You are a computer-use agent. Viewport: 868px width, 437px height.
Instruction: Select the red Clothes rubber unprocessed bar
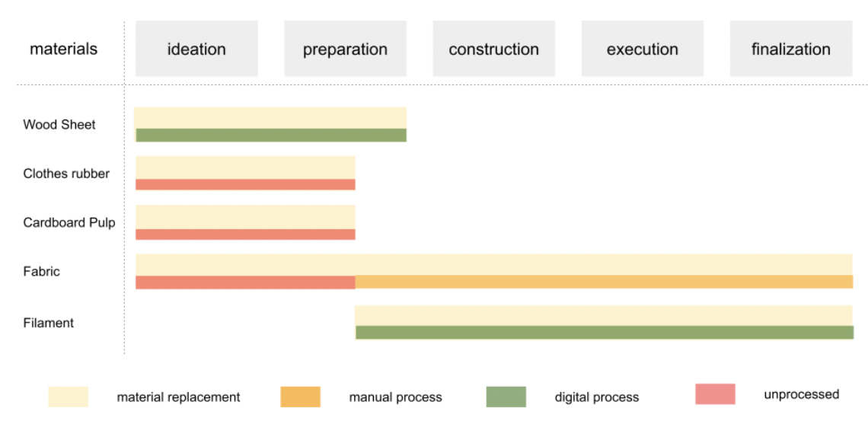click(x=245, y=184)
